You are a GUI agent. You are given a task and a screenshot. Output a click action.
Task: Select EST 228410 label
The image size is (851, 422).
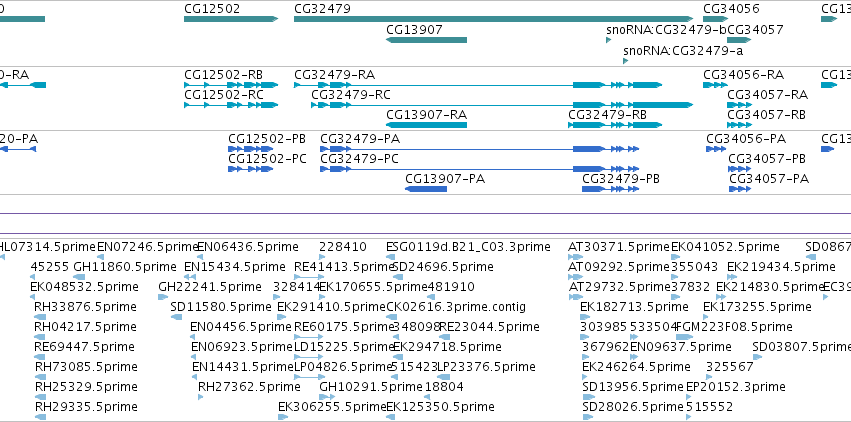pyautogui.click(x=343, y=247)
